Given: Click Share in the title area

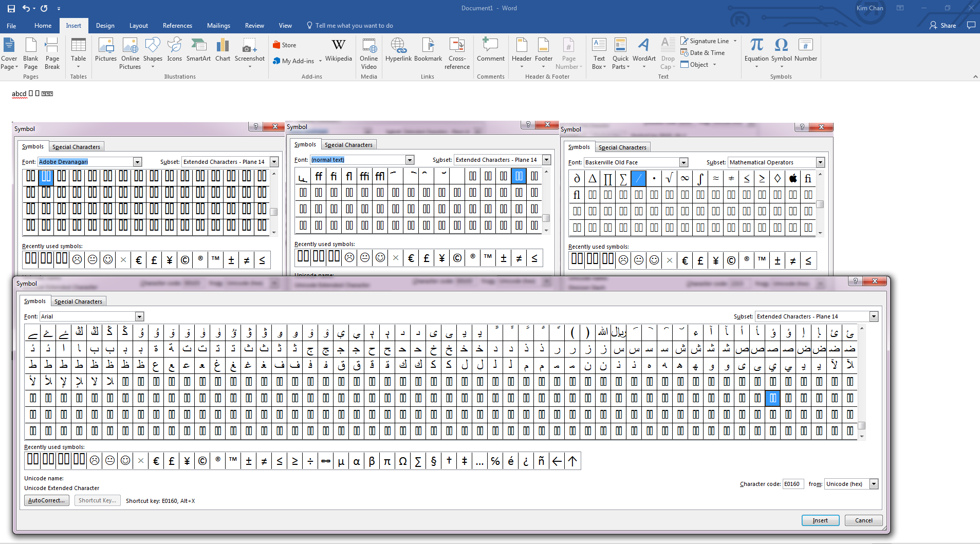Looking at the screenshot, I should click(943, 25).
